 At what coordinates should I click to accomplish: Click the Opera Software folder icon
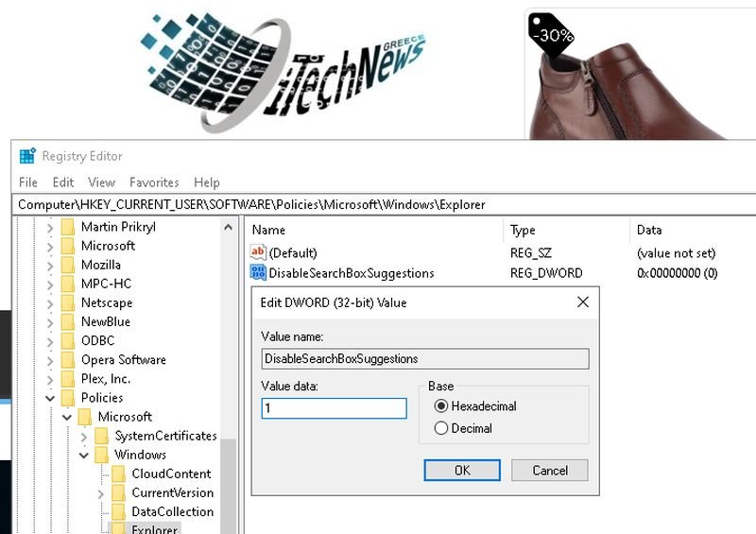click(67, 360)
